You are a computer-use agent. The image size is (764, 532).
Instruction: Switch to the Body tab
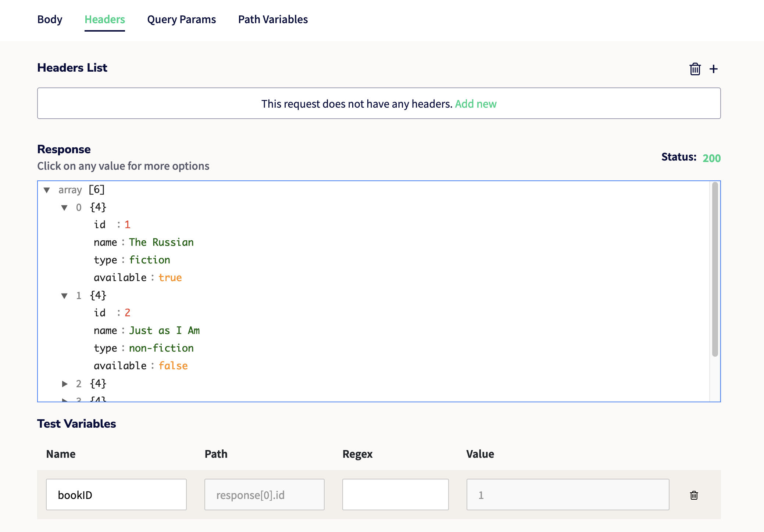click(x=50, y=19)
